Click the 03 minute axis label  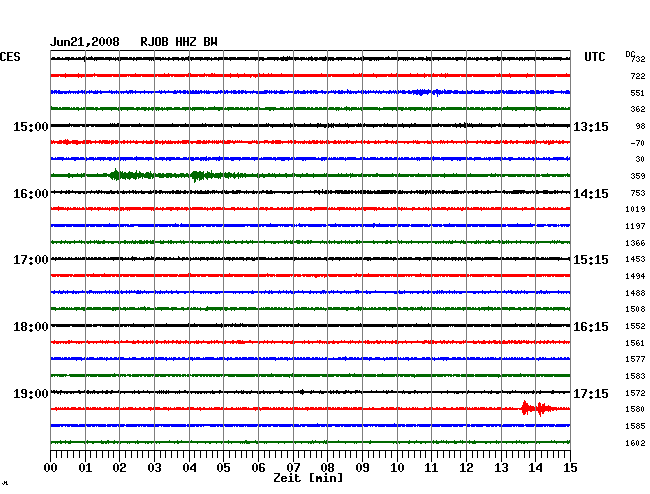154,467
